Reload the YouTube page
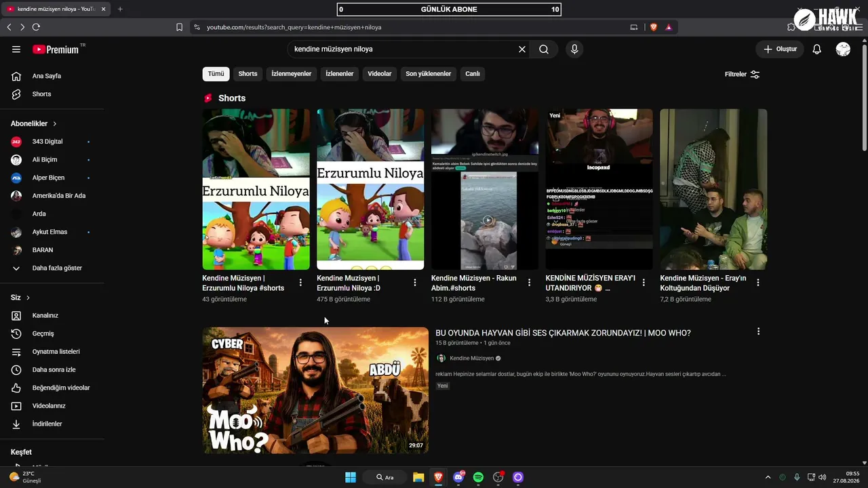The width and height of the screenshot is (868, 488). pyautogui.click(x=36, y=27)
